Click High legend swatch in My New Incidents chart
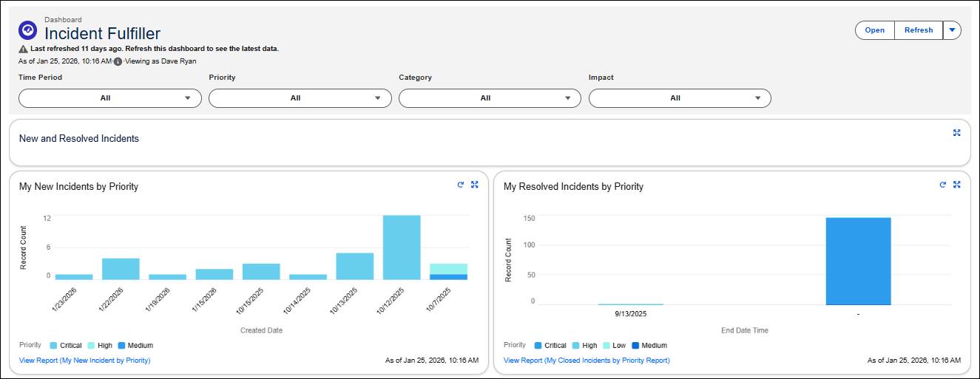The height and width of the screenshot is (379, 980). 91,345
